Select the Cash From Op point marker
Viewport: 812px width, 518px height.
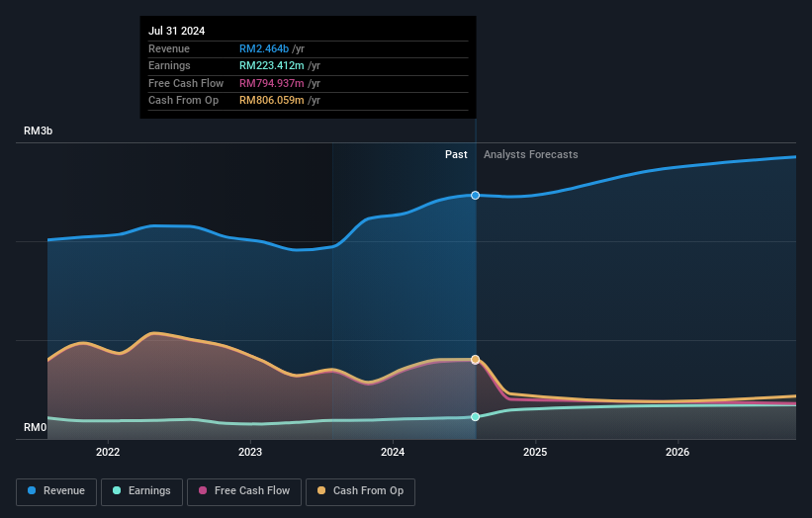coord(475,359)
